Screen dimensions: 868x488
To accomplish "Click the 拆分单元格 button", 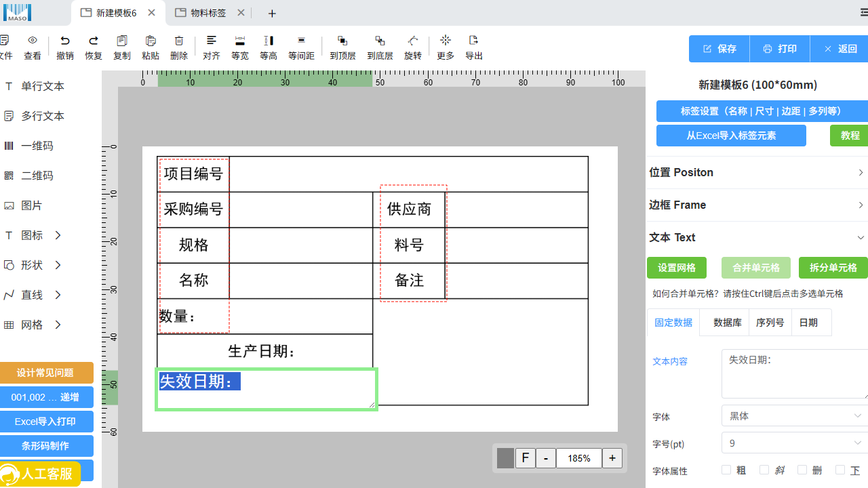I will click(x=833, y=268).
